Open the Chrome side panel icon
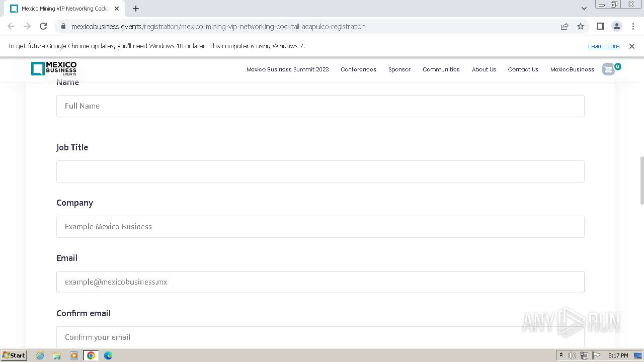 tap(600, 26)
